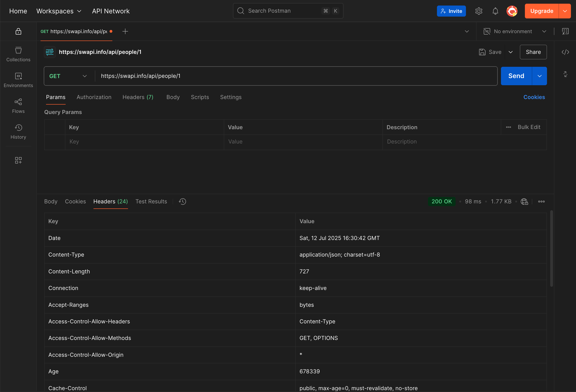Click the collapse/expand pane arrows icon

[565, 74]
